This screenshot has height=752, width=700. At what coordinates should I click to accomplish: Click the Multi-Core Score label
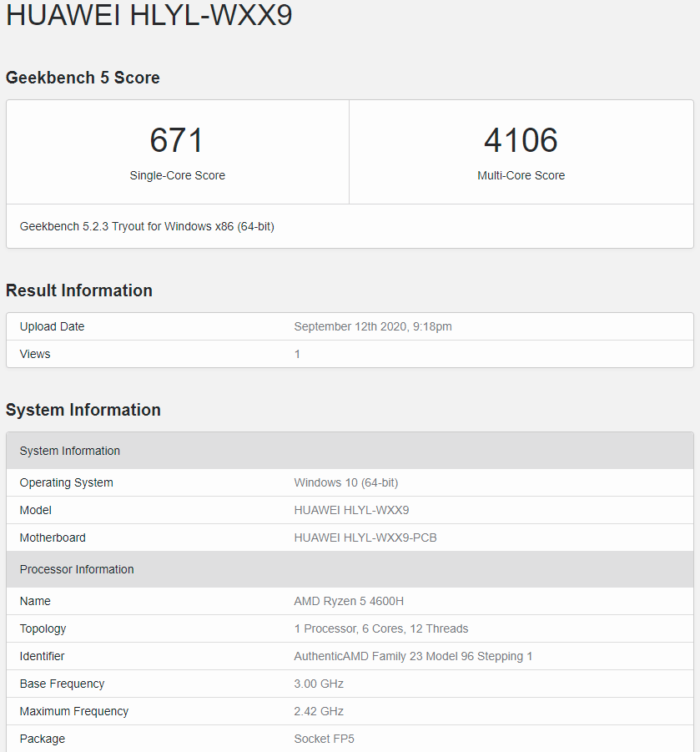tap(521, 175)
